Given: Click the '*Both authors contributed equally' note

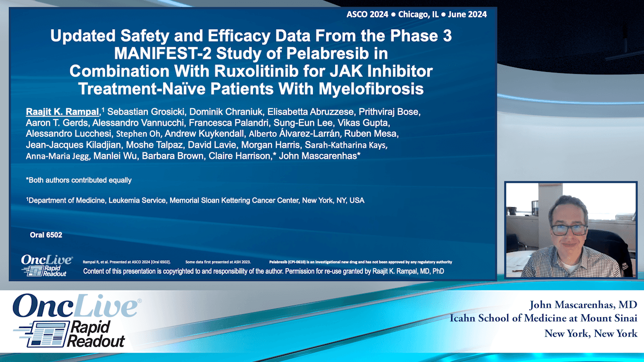Looking at the screenshot, I should tap(78, 180).
